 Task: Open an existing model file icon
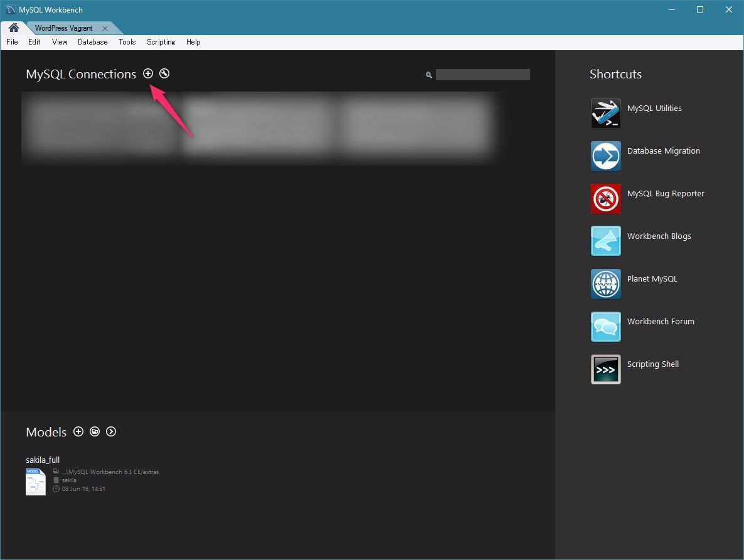tap(95, 431)
